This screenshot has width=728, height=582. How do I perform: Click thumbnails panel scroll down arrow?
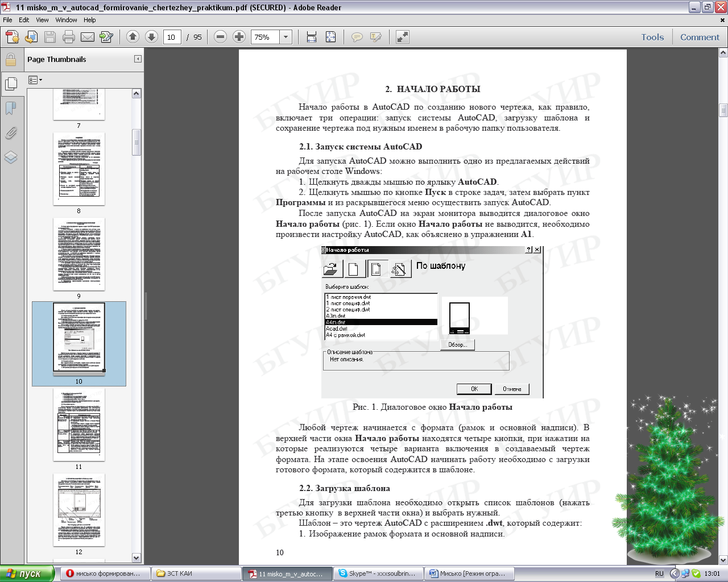pyautogui.click(x=136, y=558)
